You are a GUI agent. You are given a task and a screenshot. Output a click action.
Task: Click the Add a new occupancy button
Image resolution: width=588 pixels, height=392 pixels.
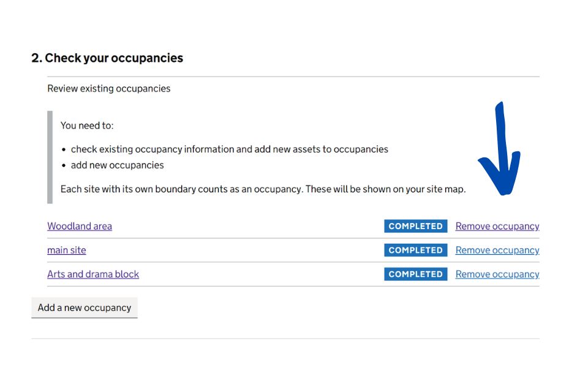click(85, 307)
